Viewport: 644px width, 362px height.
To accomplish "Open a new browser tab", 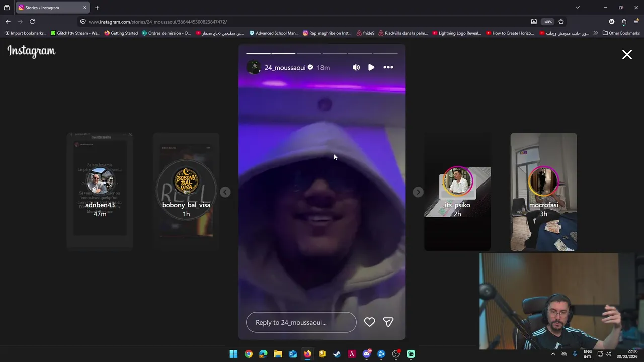I will pos(97,8).
